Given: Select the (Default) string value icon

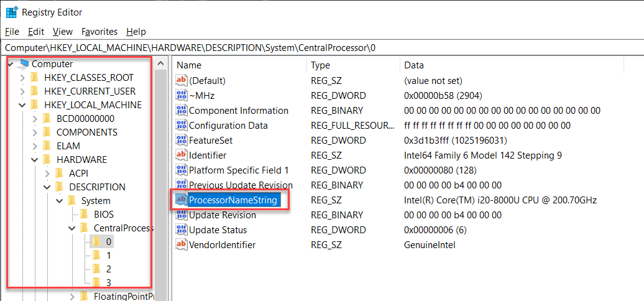Looking at the screenshot, I should 181,80.
